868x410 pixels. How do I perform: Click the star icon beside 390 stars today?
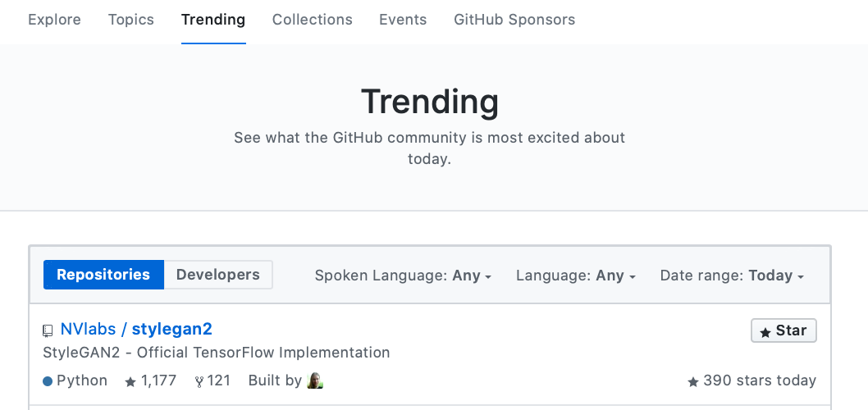click(693, 382)
